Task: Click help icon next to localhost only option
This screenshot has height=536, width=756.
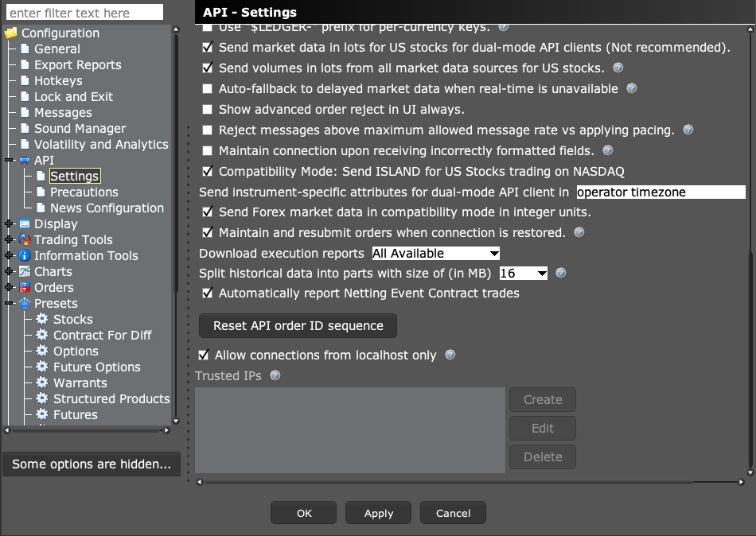Action: pyautogui.click(x=450, y=355)
